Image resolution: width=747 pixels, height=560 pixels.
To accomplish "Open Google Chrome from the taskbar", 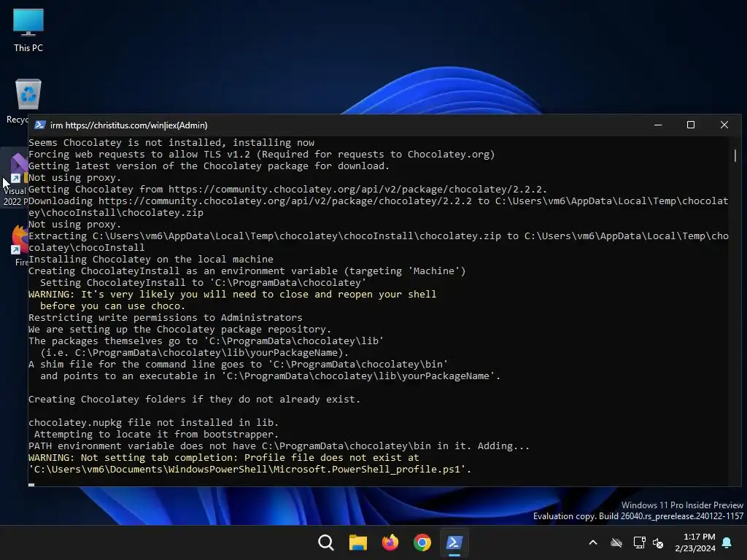I will [x=422, y=542].
